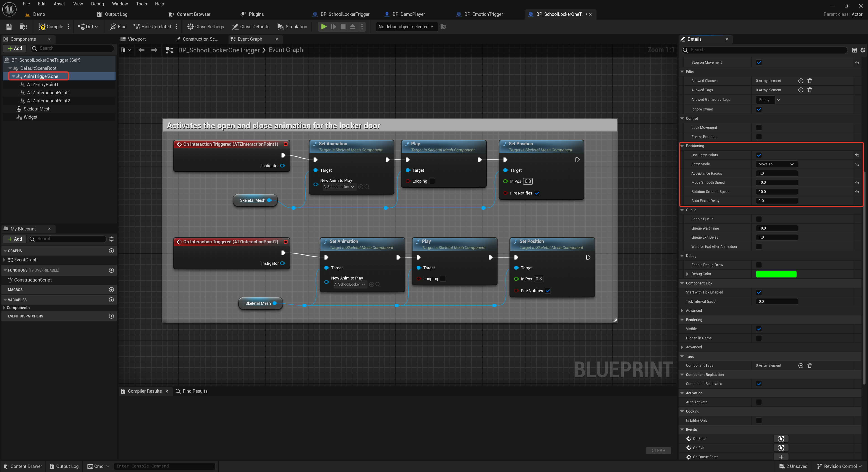868x472 pixels.
Task: Open graph bookmarks dropdown
Action: click(126, 50)
